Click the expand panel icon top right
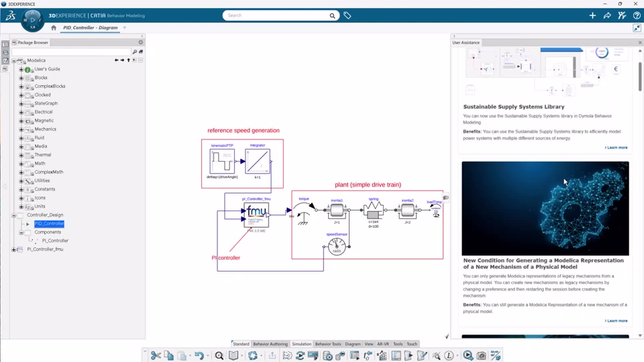 (637, 28)
